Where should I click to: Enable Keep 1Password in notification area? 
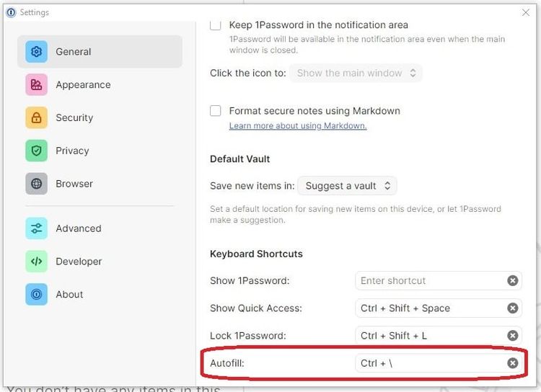[x=216, y=25]
